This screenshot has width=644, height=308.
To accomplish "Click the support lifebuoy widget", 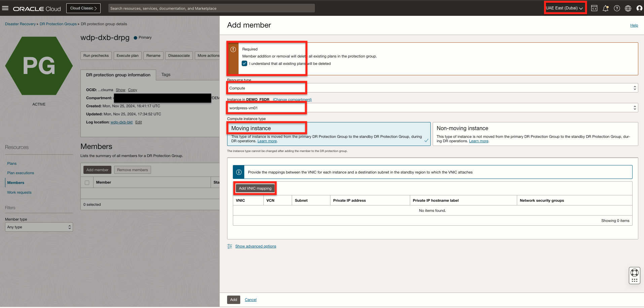I will coord(635,272).
